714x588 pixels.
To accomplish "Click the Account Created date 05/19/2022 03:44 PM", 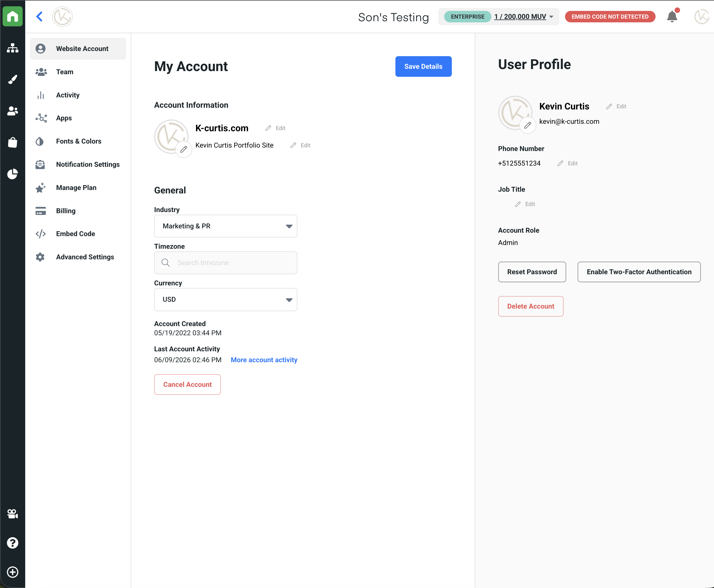I will [188, 333].
